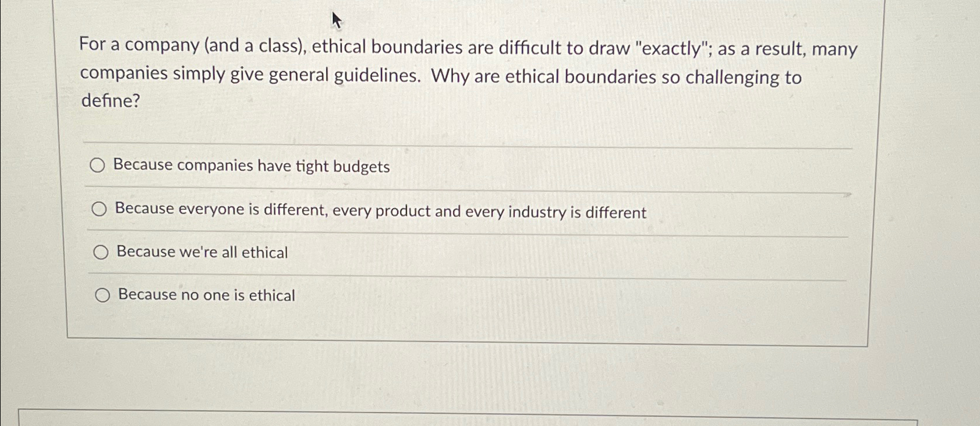980x426 pixels.
Task: Click the divider above first answer
Action: 466,142
